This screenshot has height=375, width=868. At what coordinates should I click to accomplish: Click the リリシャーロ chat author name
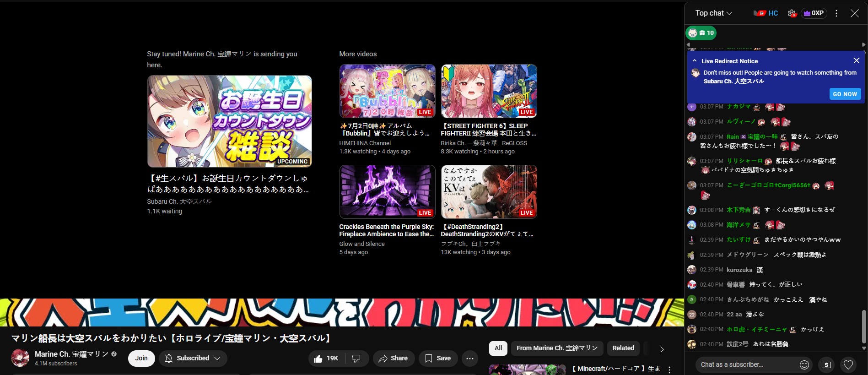[x=745, y=161]
